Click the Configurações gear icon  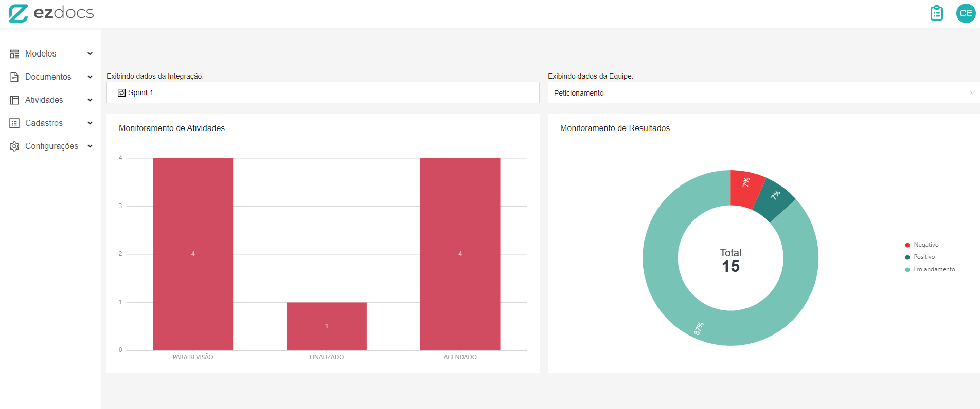click(x=14, y=146)
